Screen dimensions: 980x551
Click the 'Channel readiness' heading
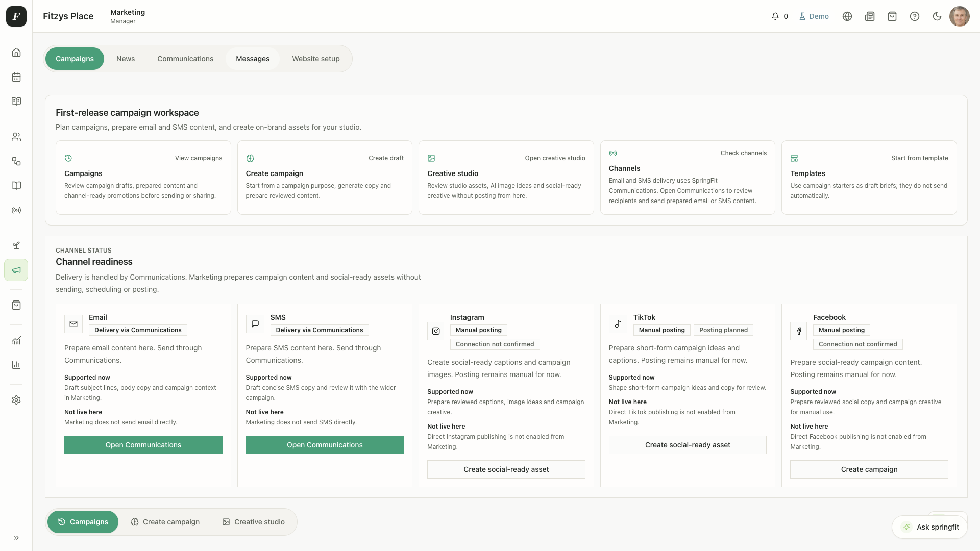coord(94,262)
